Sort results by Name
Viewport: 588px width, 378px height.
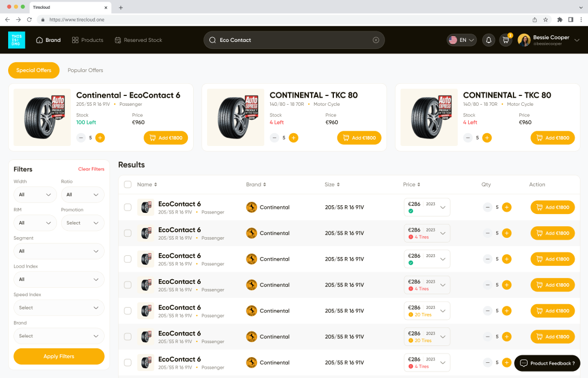[147, 184]
